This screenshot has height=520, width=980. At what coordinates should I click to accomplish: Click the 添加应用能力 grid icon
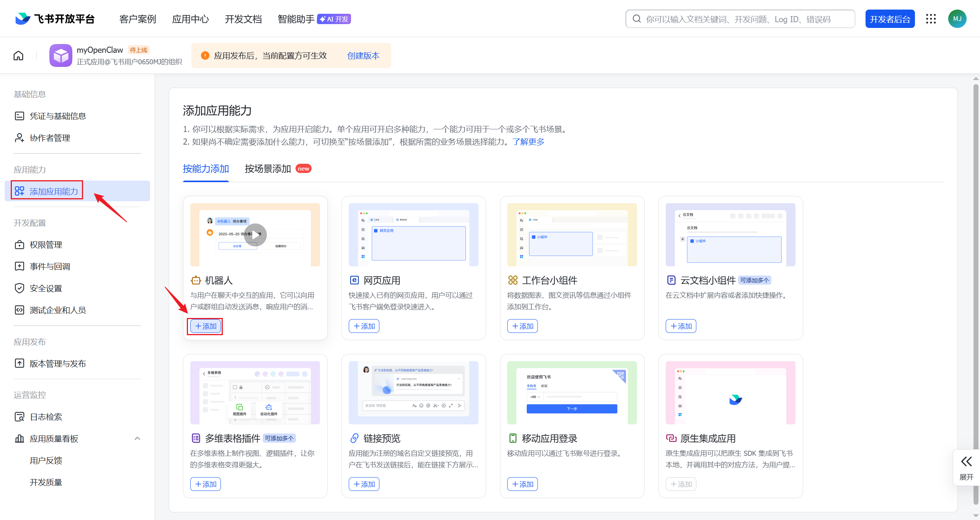[20, 191]
